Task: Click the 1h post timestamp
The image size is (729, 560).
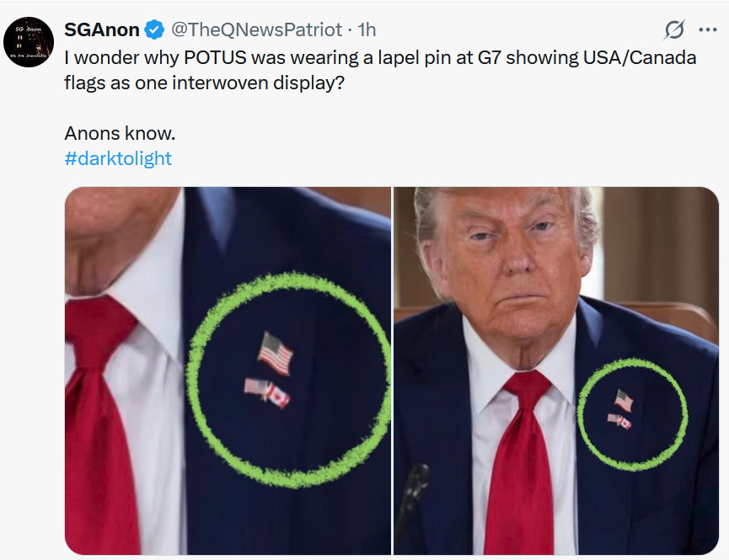Action: click(x=367, y=29)
